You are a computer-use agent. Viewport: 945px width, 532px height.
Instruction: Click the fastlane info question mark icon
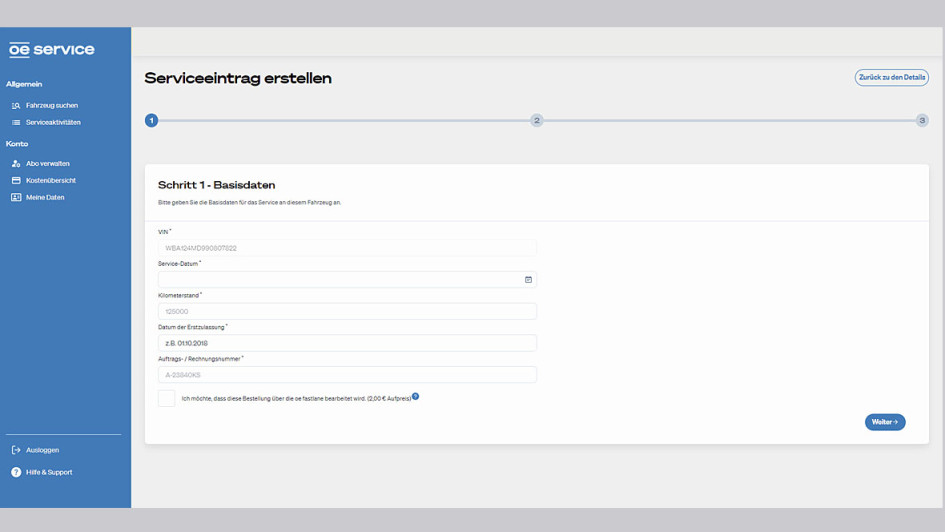coord(416,396)
